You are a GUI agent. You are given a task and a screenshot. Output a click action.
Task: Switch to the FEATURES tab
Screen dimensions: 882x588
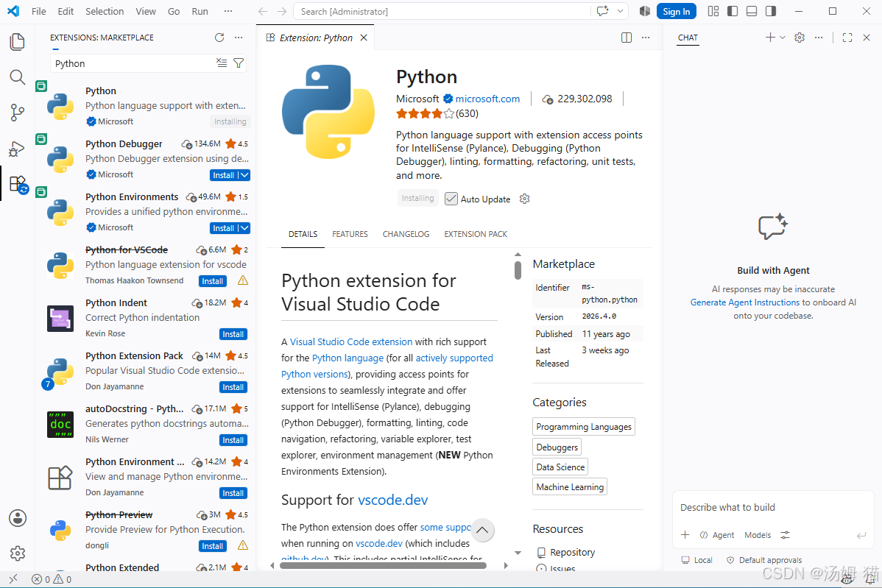pos(350,235)
